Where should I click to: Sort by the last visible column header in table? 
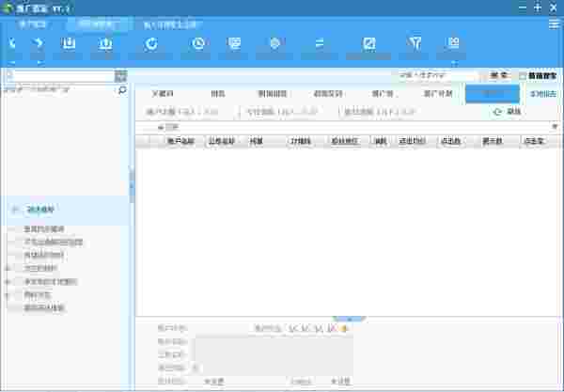tap(534, 141)
